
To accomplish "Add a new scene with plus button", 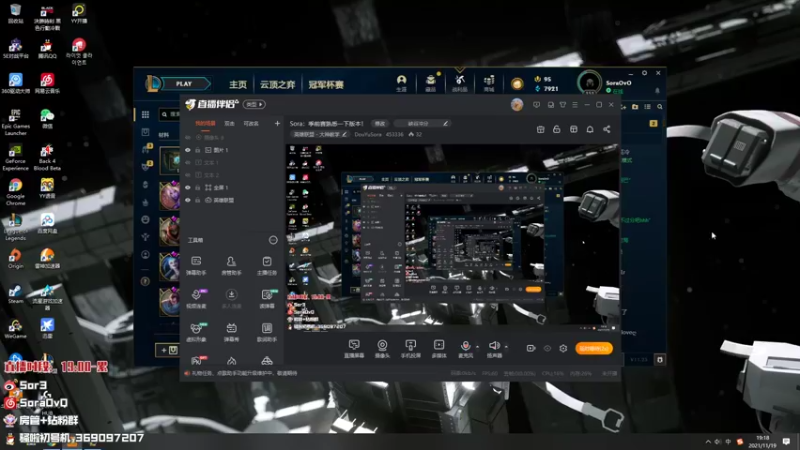I will 277,123.
